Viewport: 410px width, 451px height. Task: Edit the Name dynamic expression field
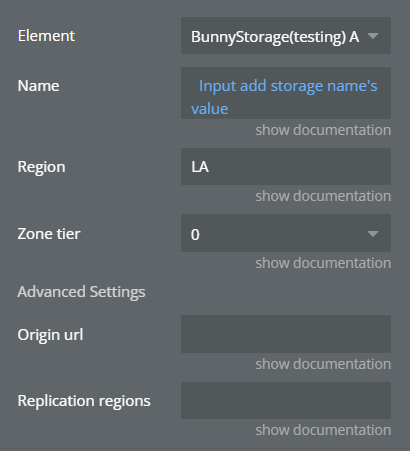[x=286, y=93]
